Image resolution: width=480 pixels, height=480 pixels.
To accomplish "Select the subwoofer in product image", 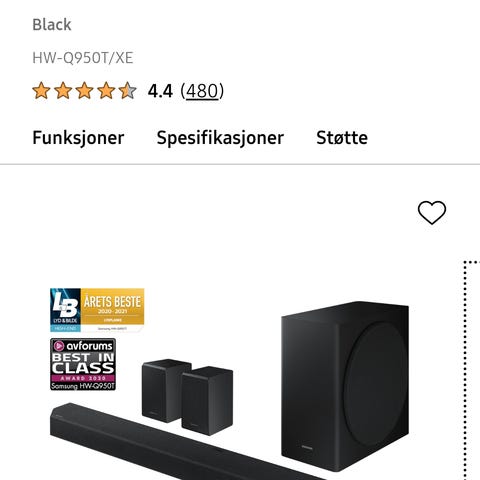I will pyautogui.click(x=345, y=382).
